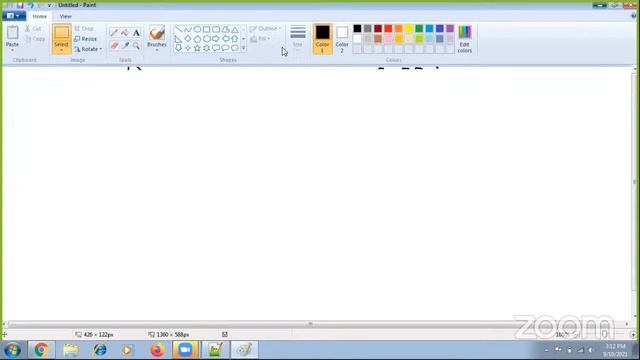Select the Color picker eyedropper tool
This screenshot has height=360, width=640.
(x=125, y=45)
